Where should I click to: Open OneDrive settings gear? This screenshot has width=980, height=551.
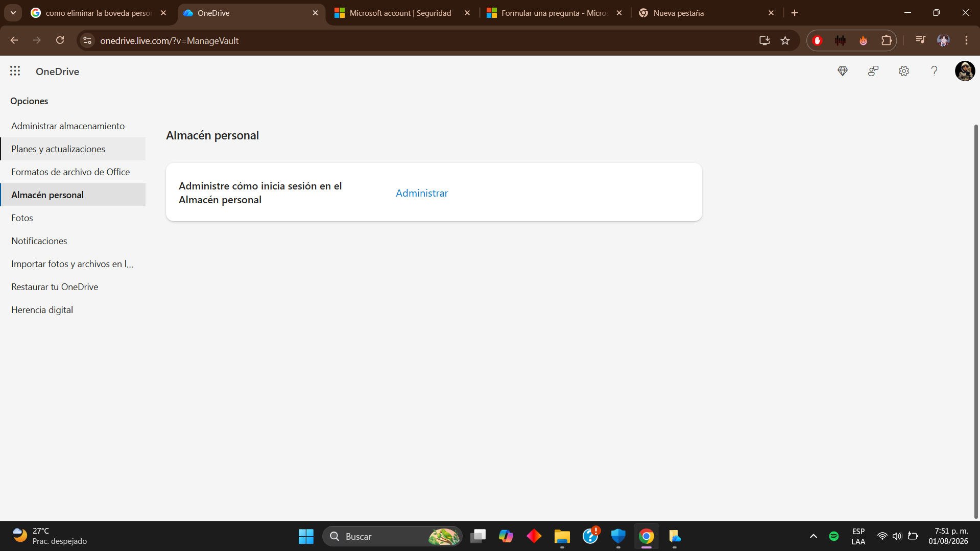point(904,71)
